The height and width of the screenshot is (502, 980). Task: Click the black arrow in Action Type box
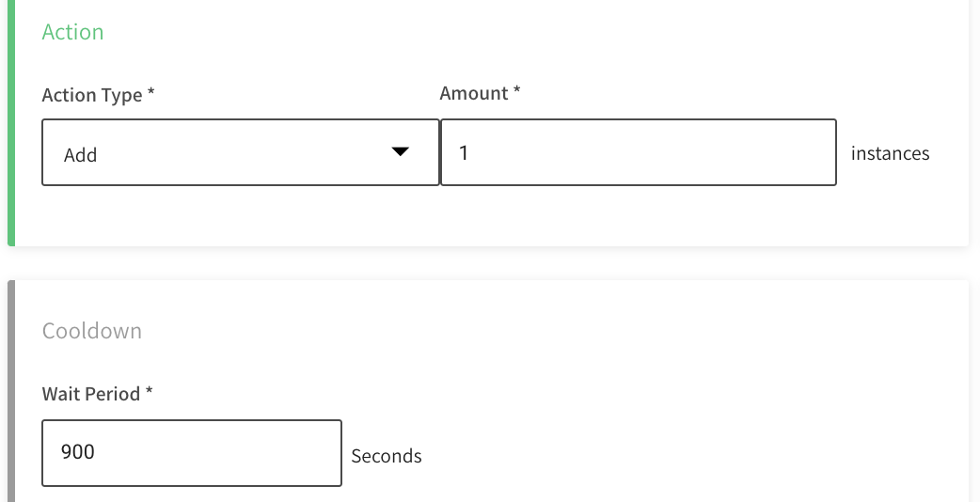coord(401,151)
